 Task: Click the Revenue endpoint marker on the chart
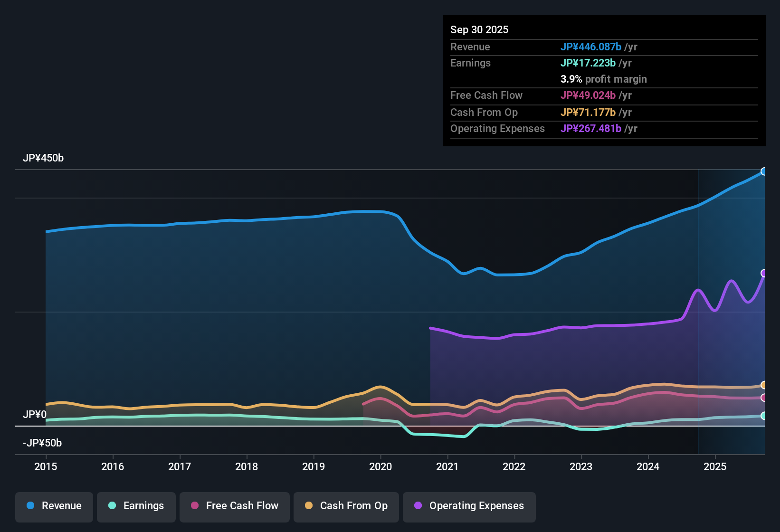[x=764, y=171]
